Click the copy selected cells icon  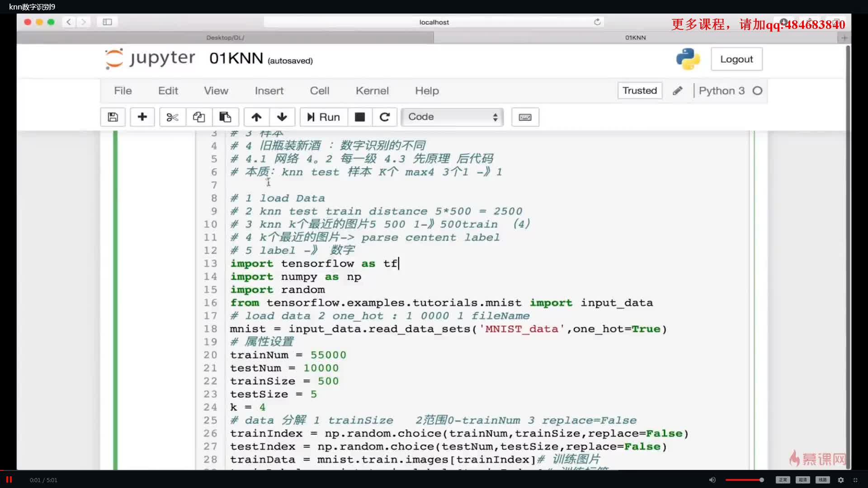(x=198, y=116)
